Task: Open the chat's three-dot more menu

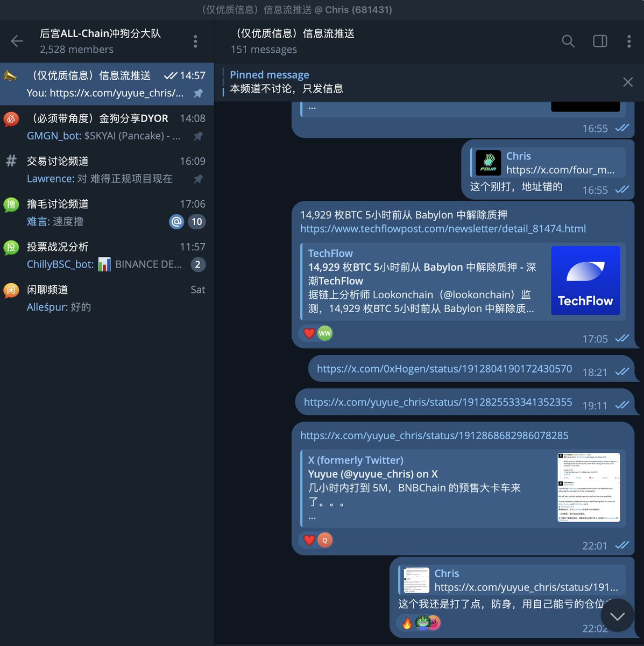Action: 629,41
